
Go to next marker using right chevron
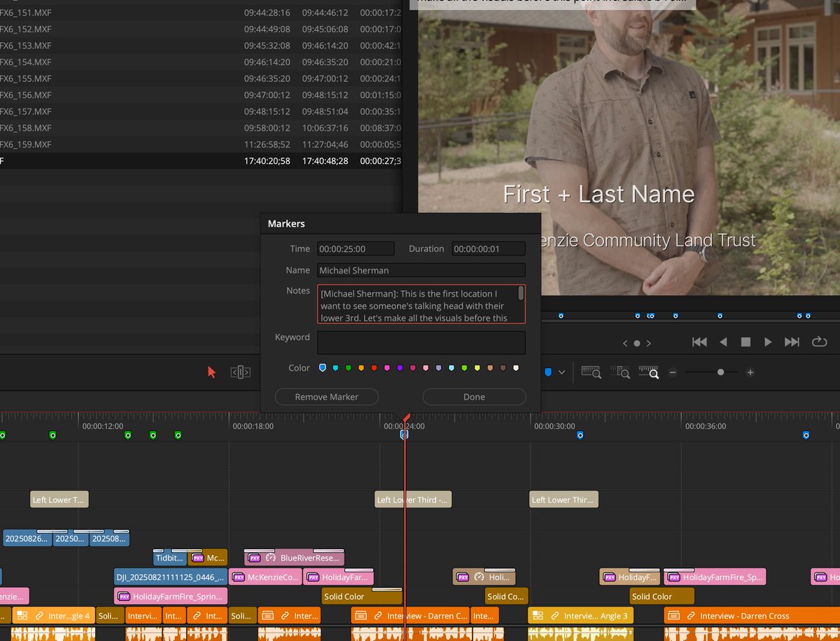(649, 343)
